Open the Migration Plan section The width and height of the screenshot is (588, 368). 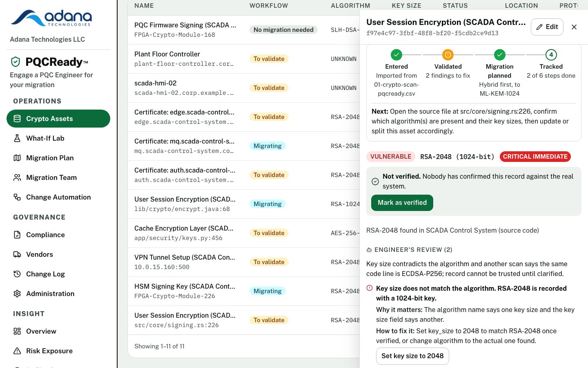[58, 158]
